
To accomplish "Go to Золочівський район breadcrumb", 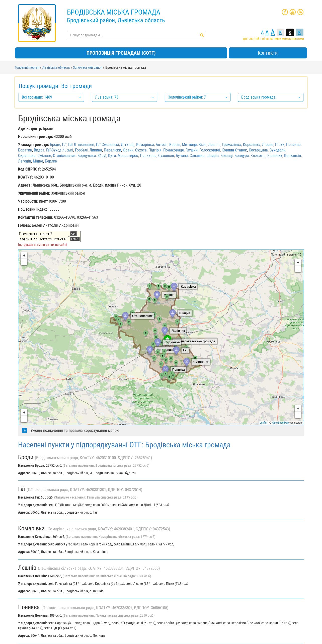I will (x=88, y=67).
